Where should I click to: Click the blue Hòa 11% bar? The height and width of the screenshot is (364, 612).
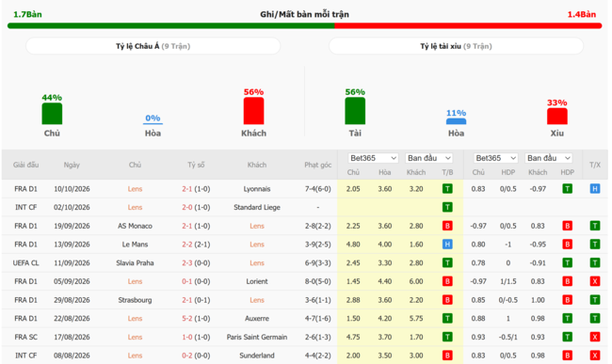point(456,121)
